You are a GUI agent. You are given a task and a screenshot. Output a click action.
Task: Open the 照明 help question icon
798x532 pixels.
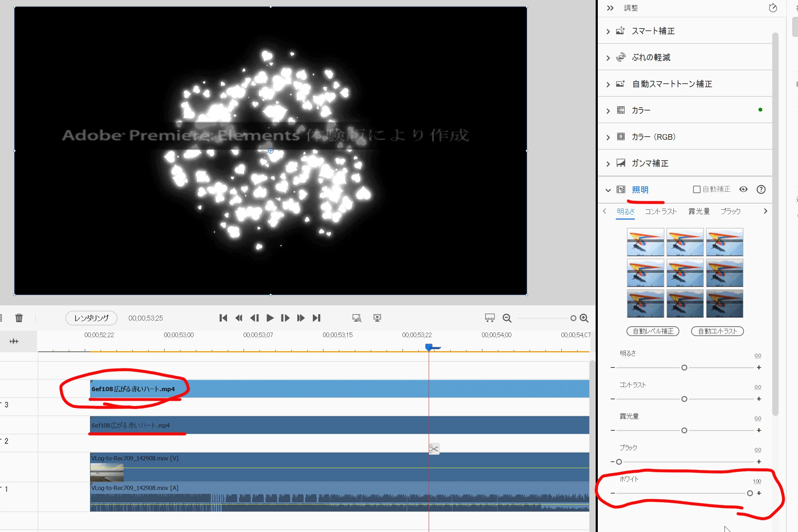(761, 190)
